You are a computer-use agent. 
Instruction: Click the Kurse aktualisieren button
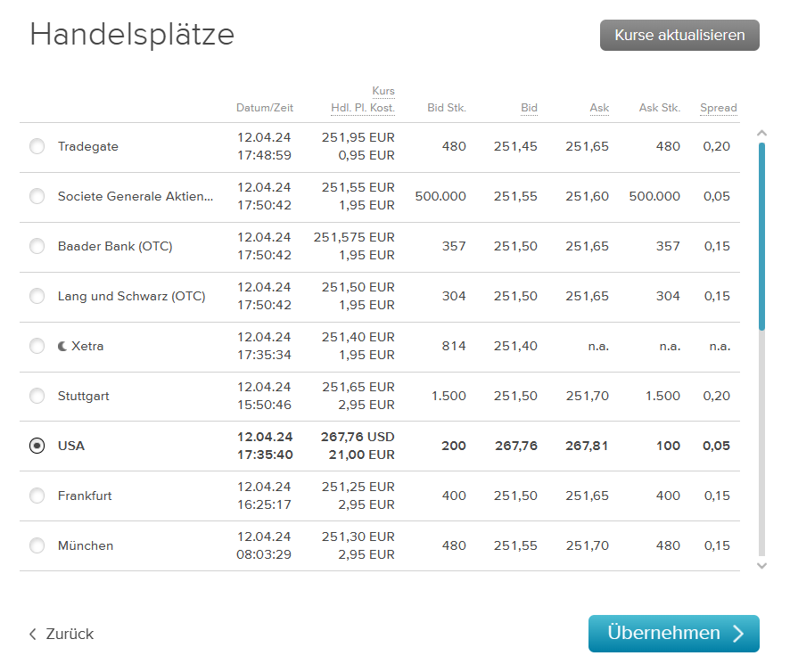(x=679, y=36)
